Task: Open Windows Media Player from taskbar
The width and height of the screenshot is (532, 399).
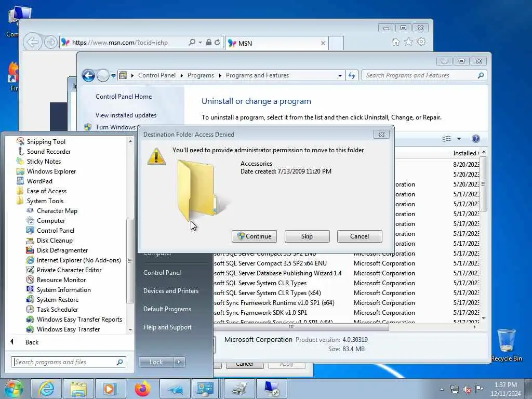Action: pos(110,389)
